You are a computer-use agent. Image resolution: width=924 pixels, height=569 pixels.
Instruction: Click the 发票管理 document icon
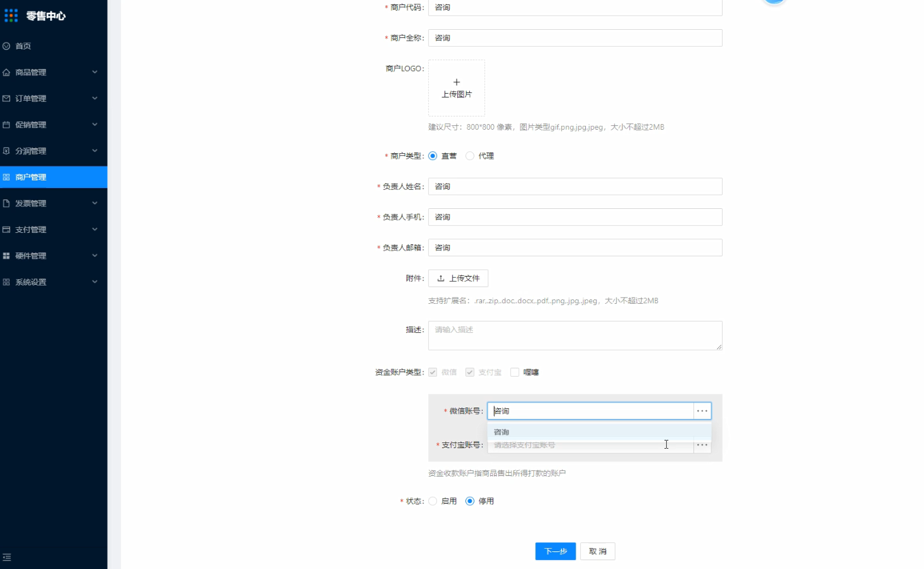pyautogui.click(x=6, y=203)
